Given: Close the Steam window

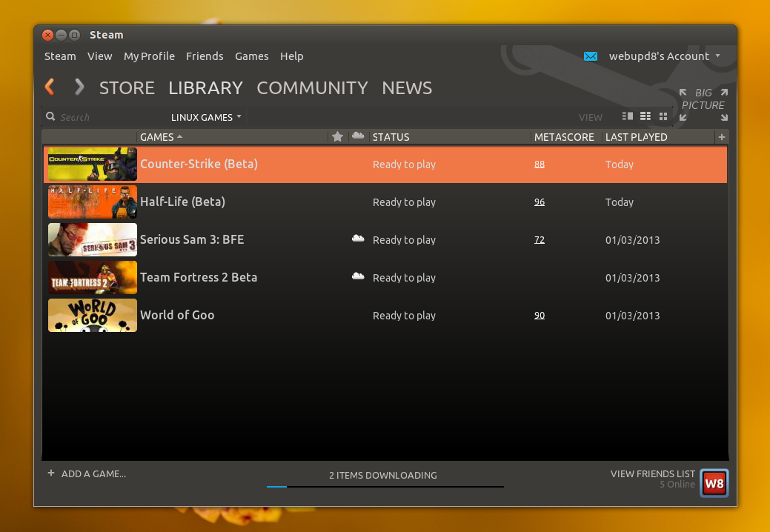Looking at the screenshot, I should coord(47,35).
